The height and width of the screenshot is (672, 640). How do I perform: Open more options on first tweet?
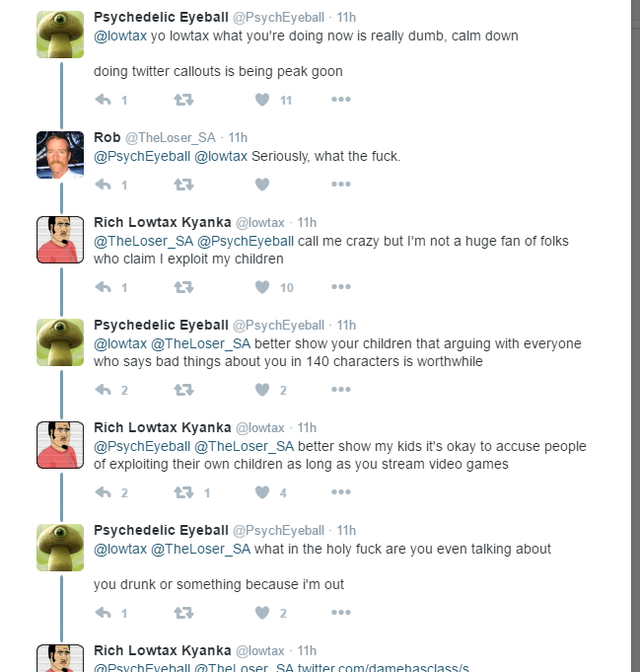341,100
